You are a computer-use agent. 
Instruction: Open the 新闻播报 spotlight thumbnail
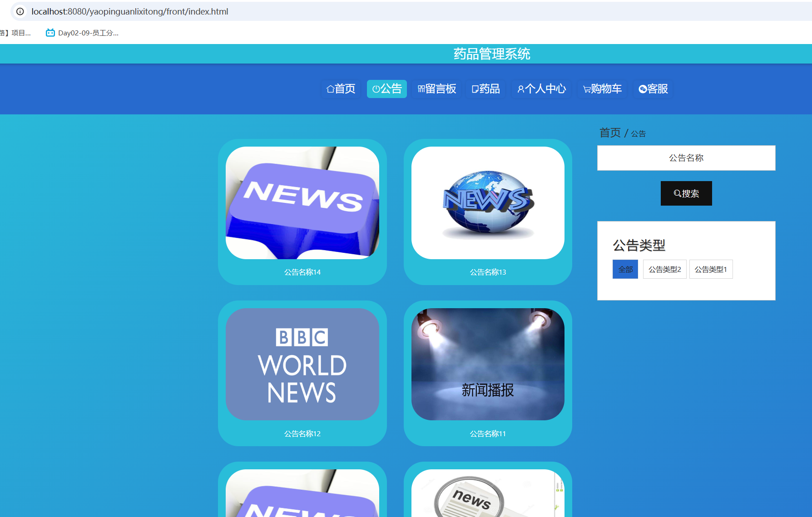(488, 364)
